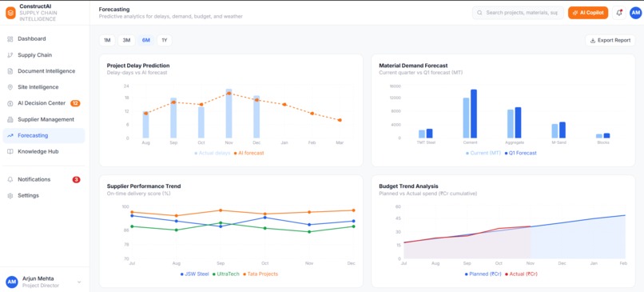644x292 pixels.
Task: Open the AM avatar in top bar
Action: 635,13
